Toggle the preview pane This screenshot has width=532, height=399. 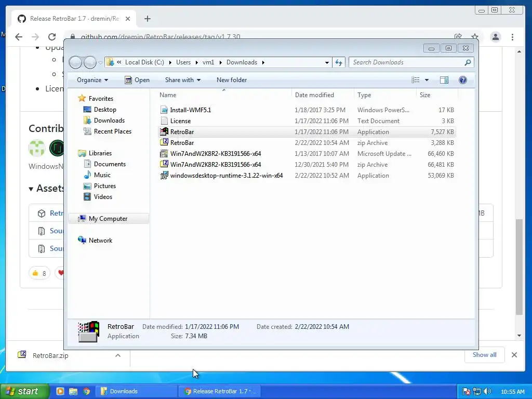(x=444, y=80)
